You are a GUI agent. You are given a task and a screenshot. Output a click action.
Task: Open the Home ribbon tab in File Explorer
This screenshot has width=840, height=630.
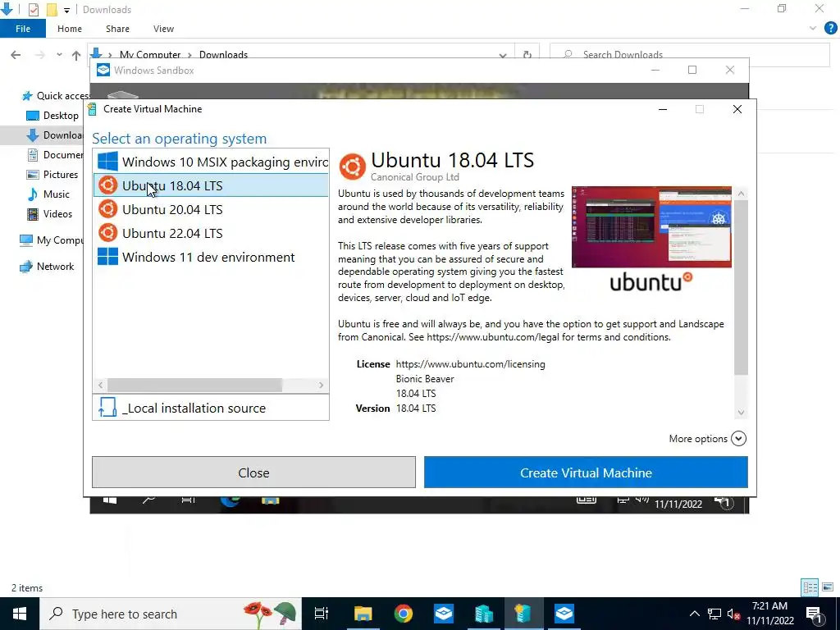pyautogui.click(x=70, y=29)
